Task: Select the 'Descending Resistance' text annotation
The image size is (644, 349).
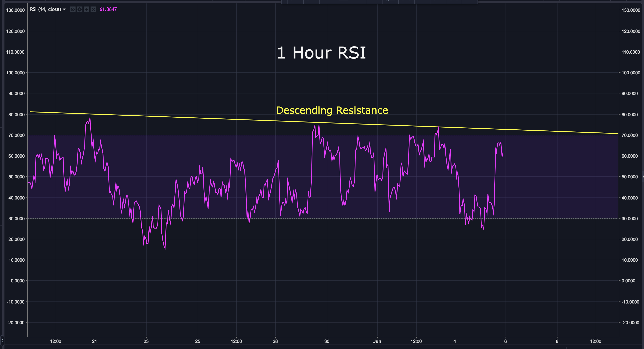Action: 332,110
